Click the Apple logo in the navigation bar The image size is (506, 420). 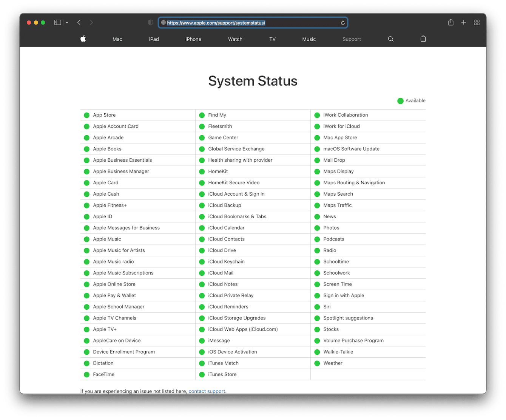(x=83, y=39)
